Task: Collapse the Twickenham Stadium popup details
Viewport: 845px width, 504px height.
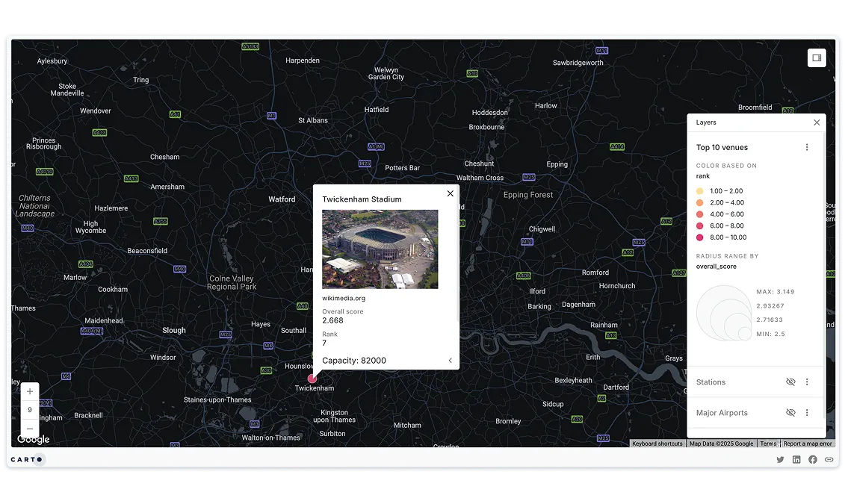Action: tap(450, 360)
